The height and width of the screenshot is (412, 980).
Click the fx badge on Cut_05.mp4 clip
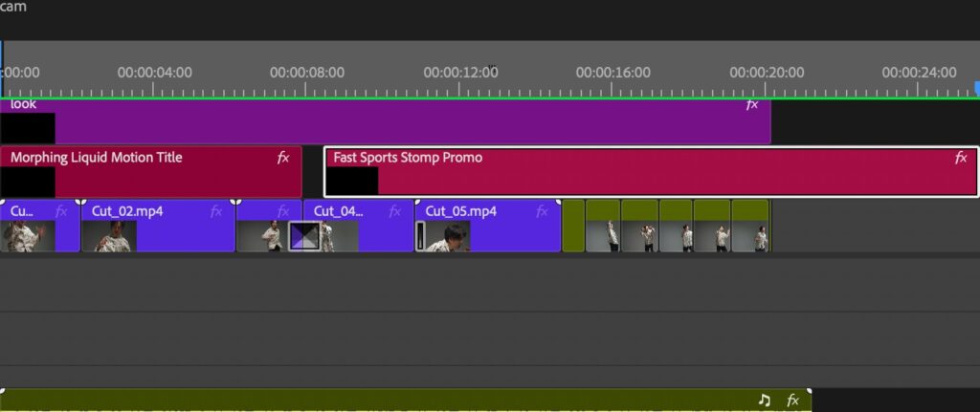click(543, 211)
